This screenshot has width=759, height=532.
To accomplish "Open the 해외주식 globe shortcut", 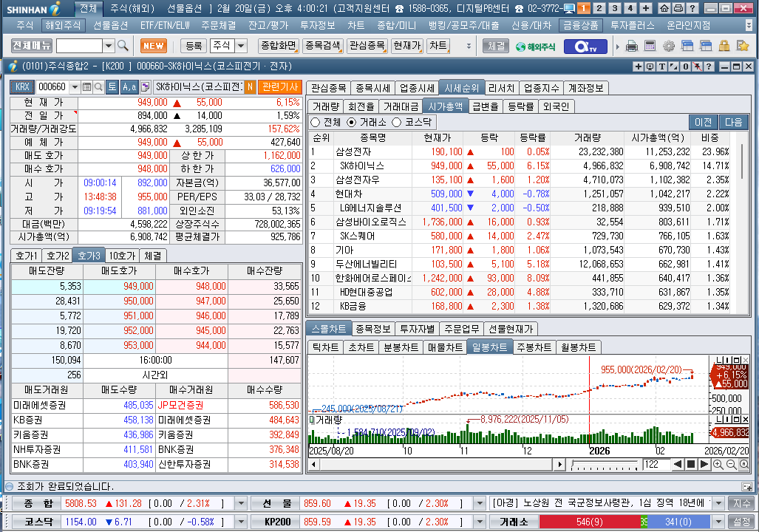I will click(x=535, y=47).
